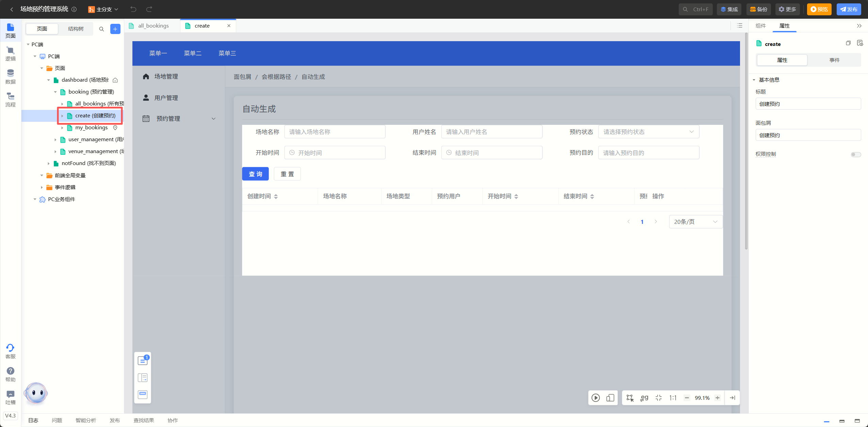The height and width of the screenshot is (427, 868).
Task: Switch to the 事件 tab in properties panel
Action: click(834, 60)
